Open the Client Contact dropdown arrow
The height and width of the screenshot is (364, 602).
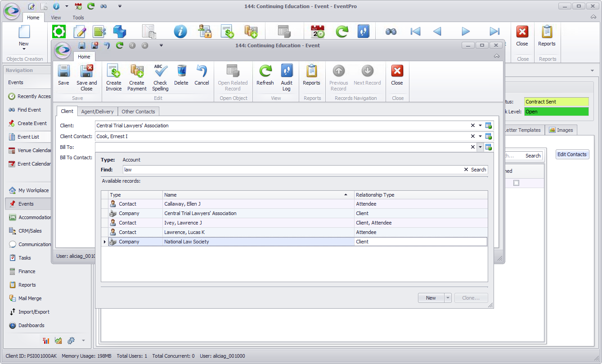click(x=480, y=136)
